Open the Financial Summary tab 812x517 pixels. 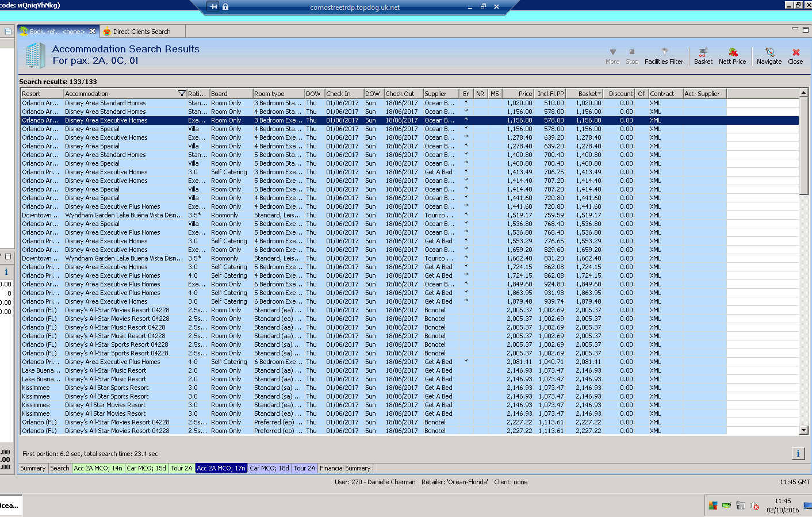click(x=345, y=468)
